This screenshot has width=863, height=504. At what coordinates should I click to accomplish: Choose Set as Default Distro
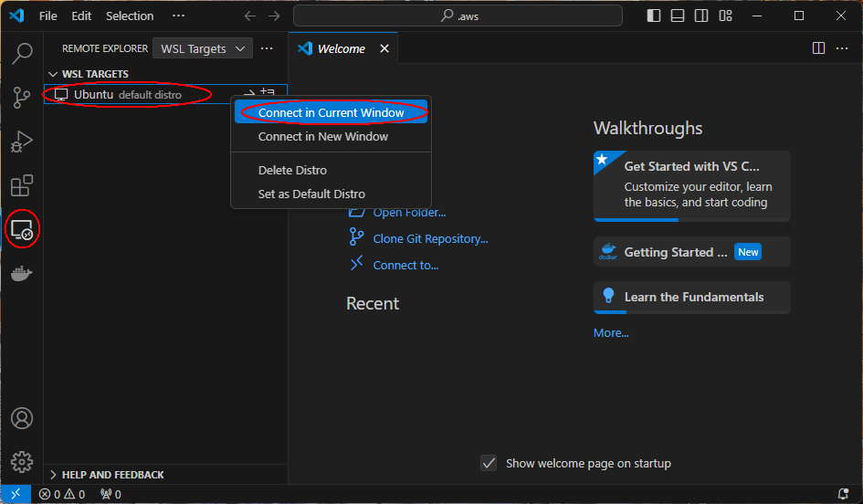point(311,194)
